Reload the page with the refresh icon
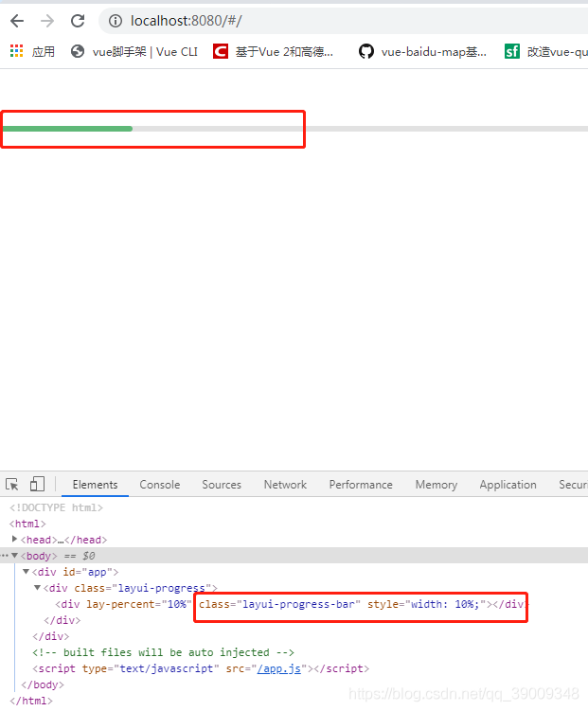 point(78,21)
